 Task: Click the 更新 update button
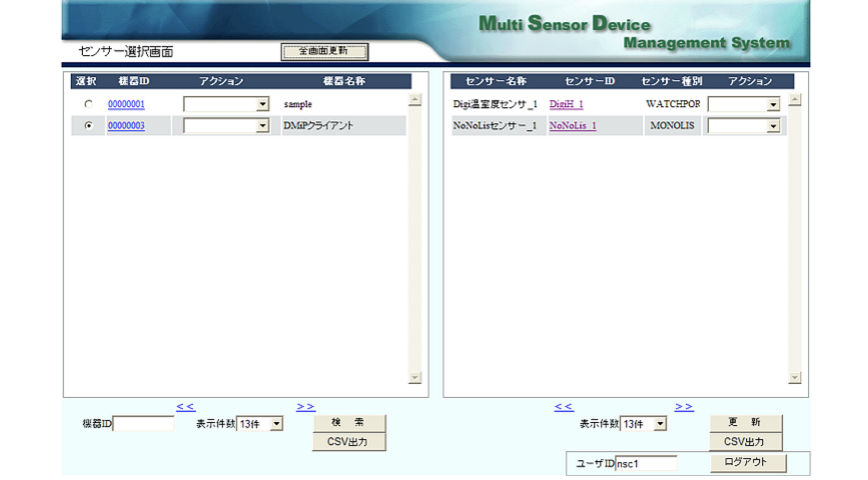[x=746, y=423]
